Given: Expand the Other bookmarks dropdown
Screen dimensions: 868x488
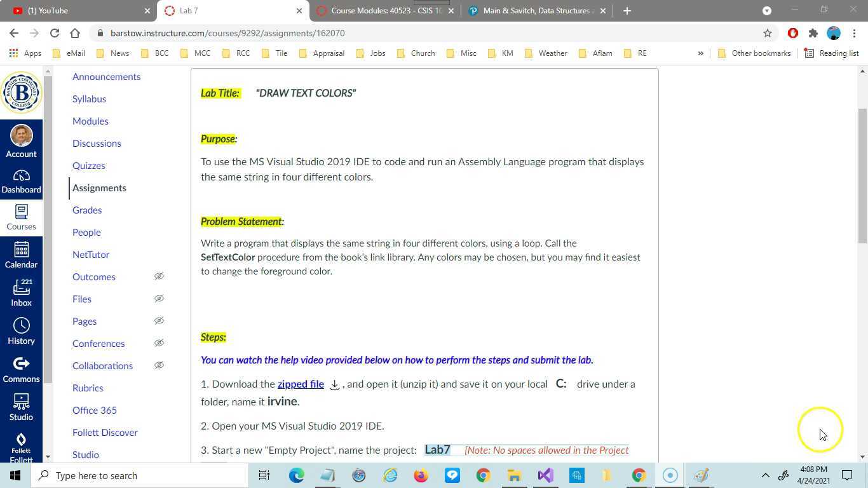Looking at the screenshot, I should coord(754,53).
